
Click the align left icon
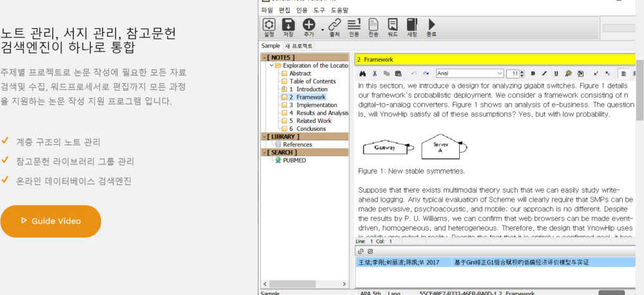[x=623, y=74]
